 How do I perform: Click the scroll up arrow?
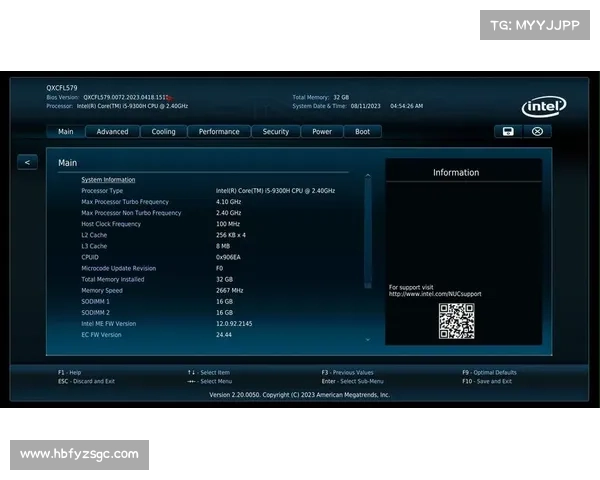point(368,176)
